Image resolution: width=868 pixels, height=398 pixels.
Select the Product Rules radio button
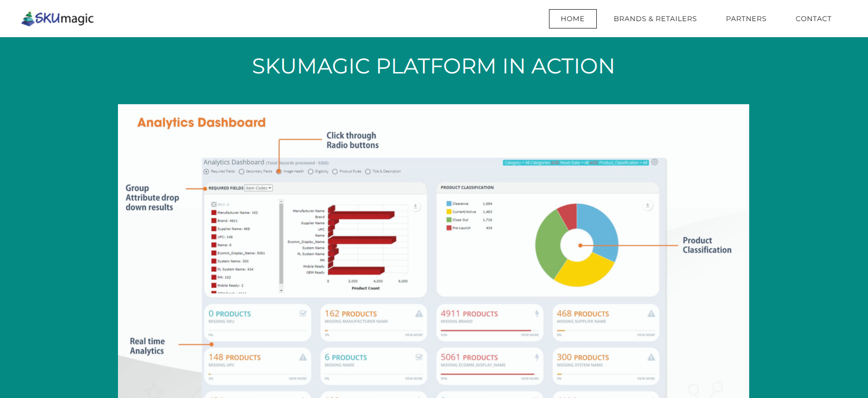tap(335, 172)
